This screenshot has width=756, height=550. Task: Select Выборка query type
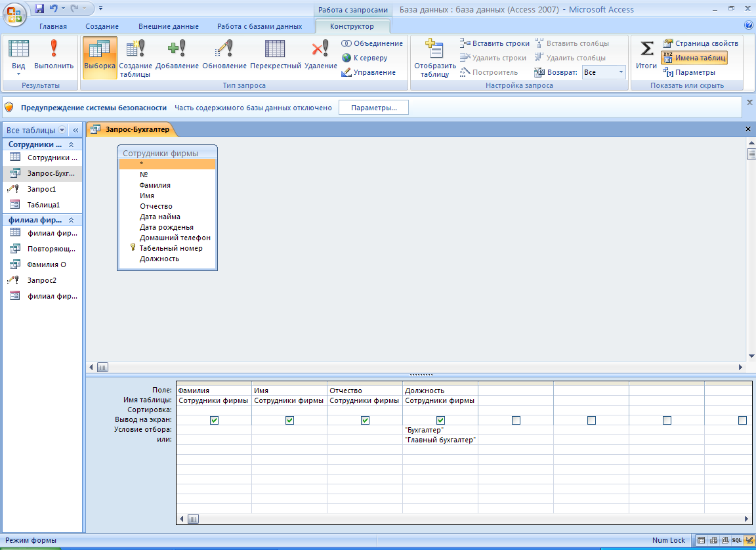click(x=100, y=56)
